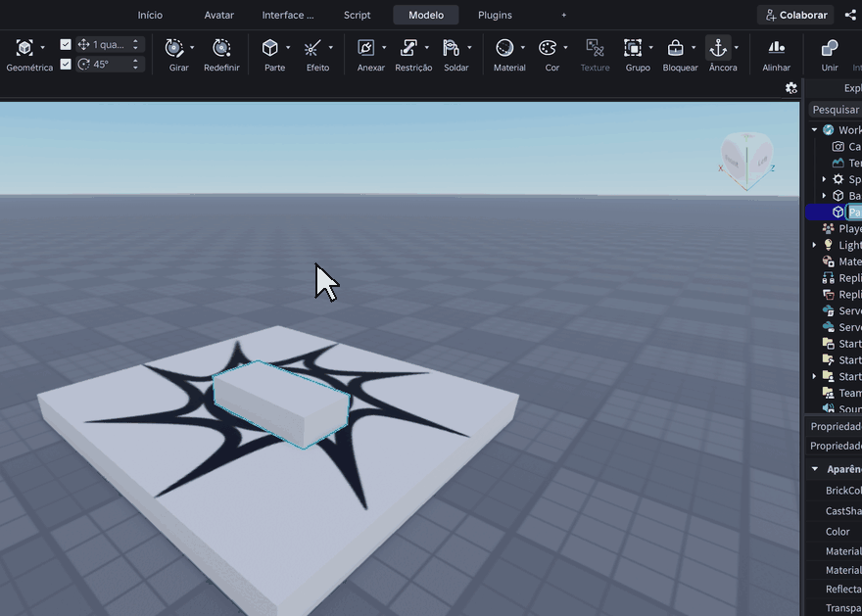862x616 pixels.
Task: Switch to the Início tab
Action: tap(150, 15)
